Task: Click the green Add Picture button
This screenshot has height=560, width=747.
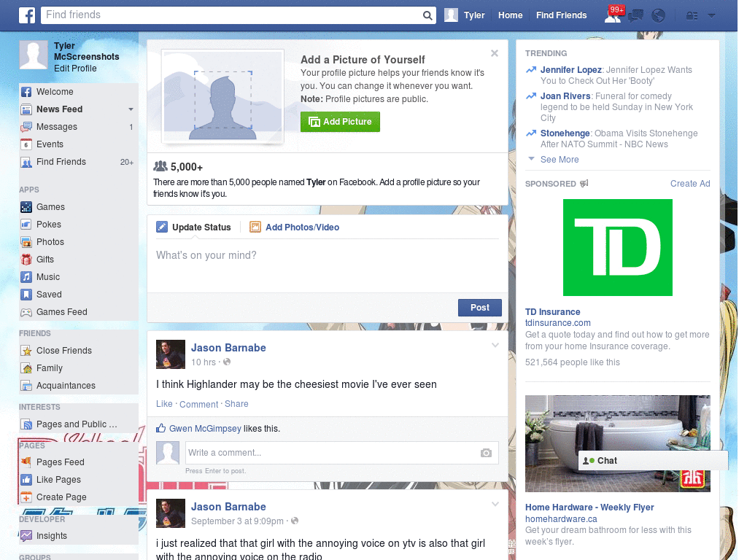Action: [x=340, y=122]
